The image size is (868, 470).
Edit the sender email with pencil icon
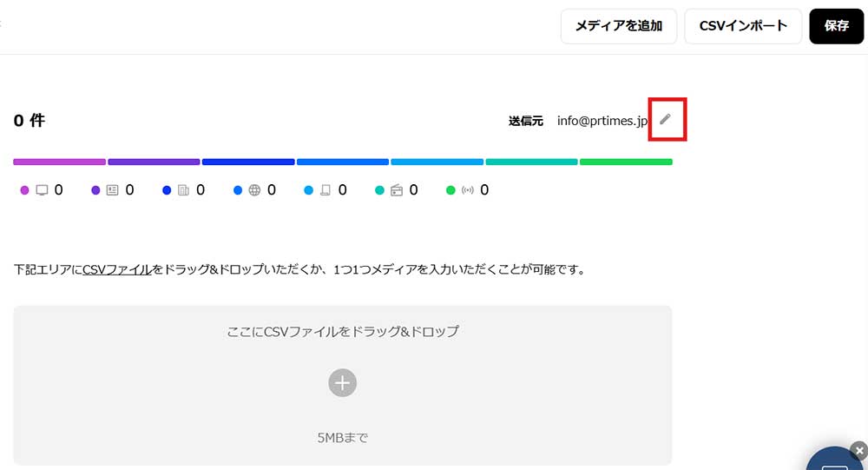pyautogui.click(x=666, y=119)
